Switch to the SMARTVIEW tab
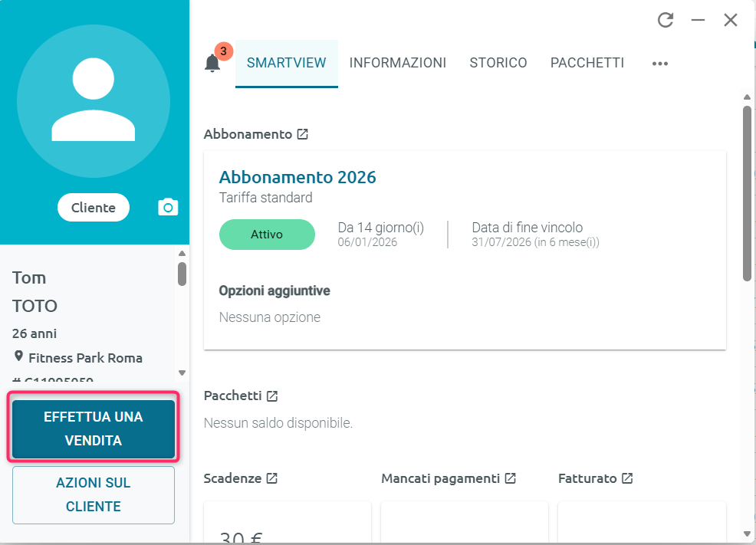 point(287,63)
